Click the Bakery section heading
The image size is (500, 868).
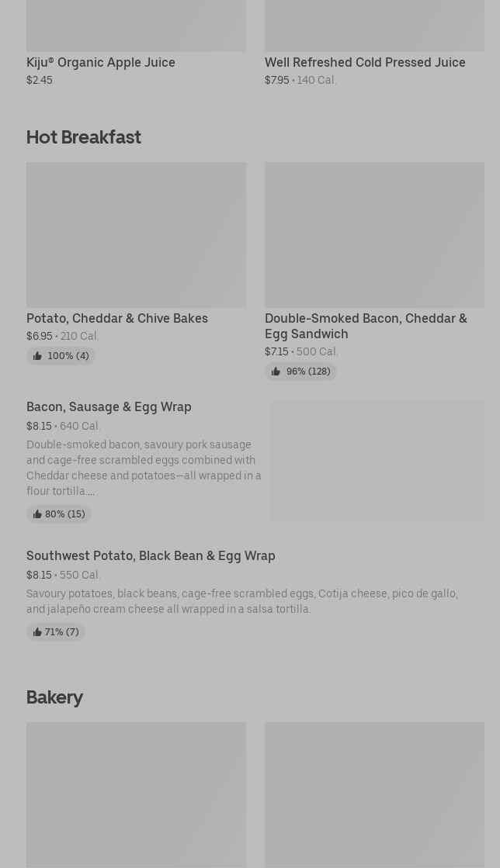(x=54, y=697)
